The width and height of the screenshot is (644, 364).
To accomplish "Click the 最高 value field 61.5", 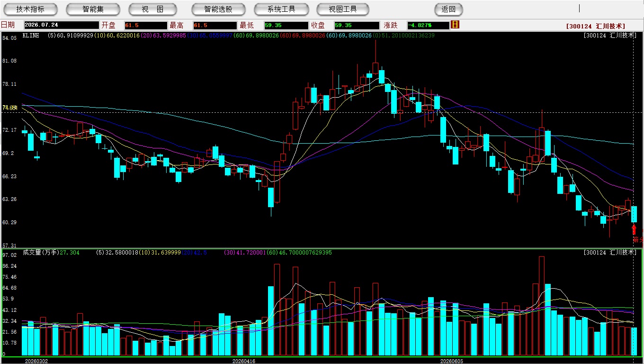I will tap(215, 25).
